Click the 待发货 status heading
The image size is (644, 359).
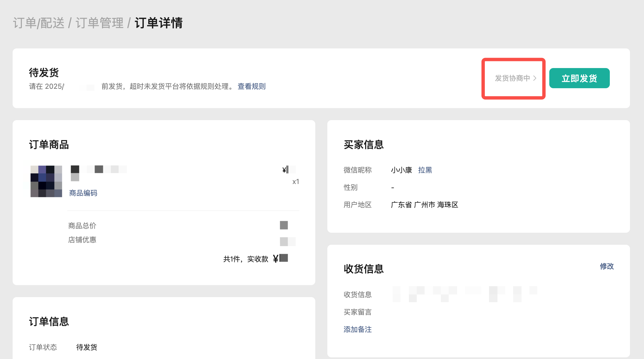44,73
